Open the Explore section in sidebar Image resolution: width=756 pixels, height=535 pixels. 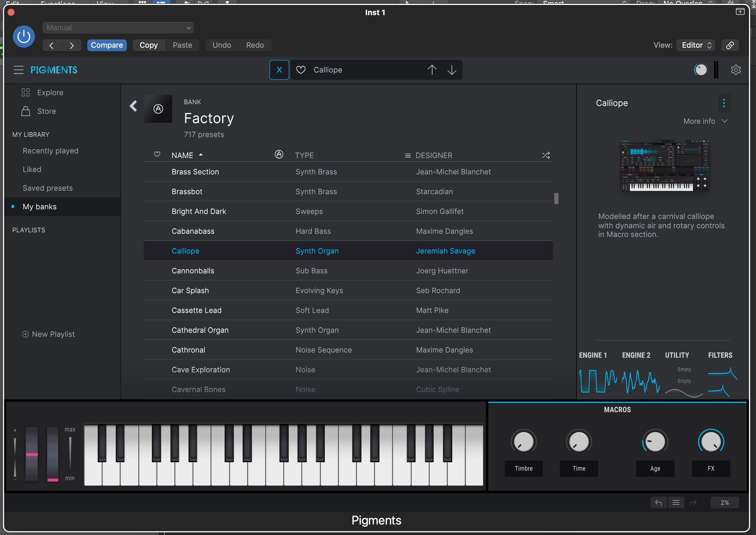[x=50, y=93]
